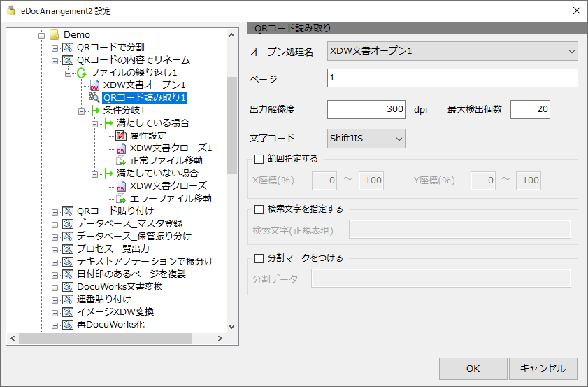
Task: Select the QRコード読み取り1 tree item
Action: pyautogui.click(x=145, y=98)
